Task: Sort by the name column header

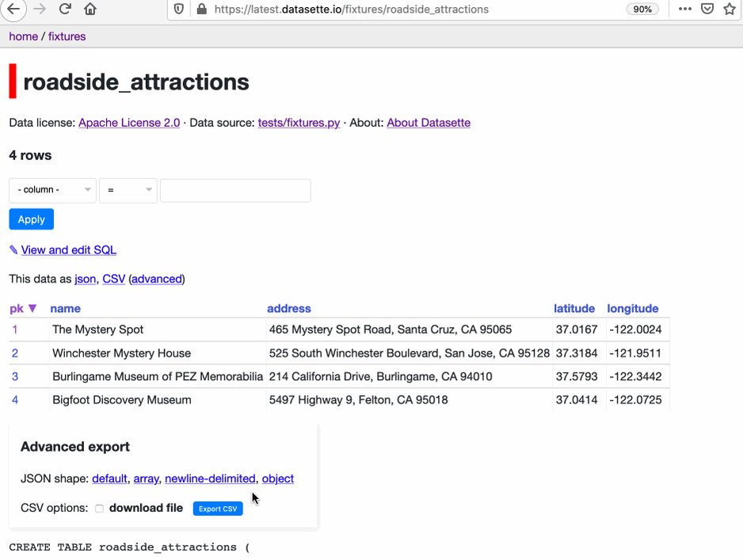Action: click(66, 308)
